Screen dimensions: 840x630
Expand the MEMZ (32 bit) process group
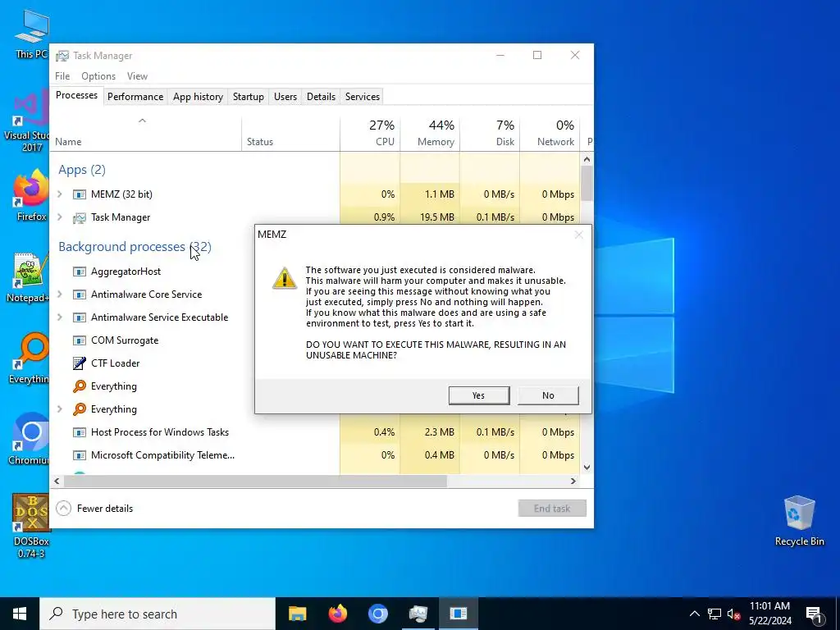coord(60,194)
